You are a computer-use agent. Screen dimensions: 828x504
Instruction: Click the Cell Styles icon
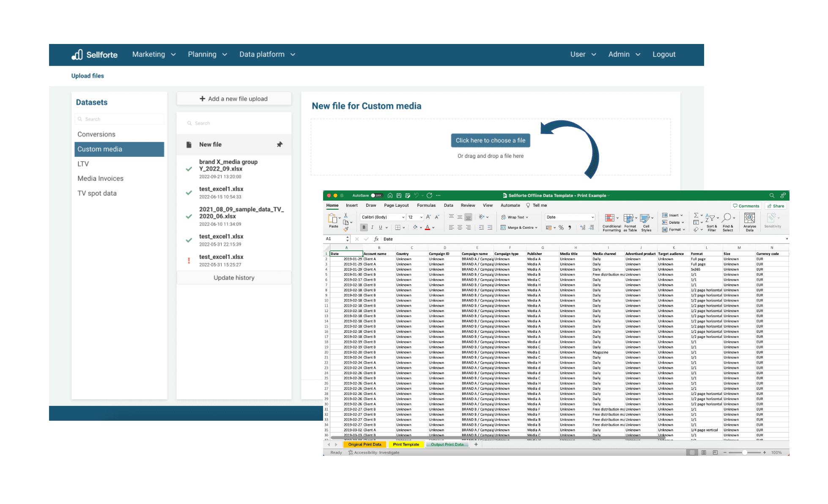[644, 218]
